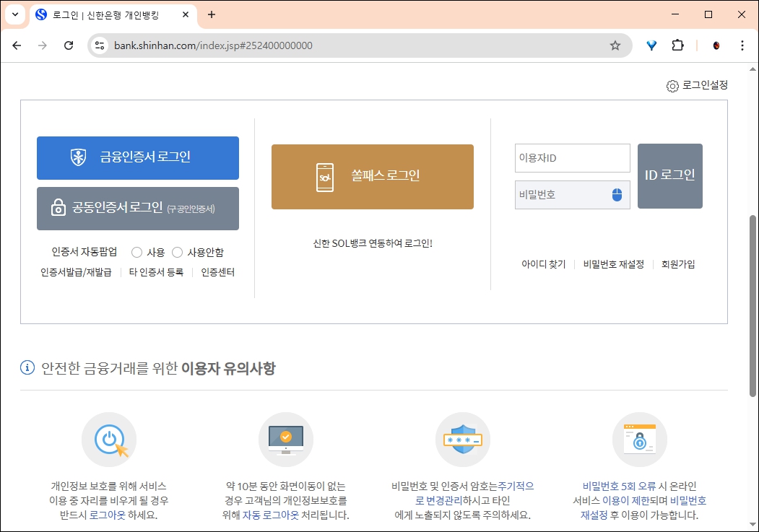
Task: Open the Chrome three-dot menu
Action: [x=742, y=45]
